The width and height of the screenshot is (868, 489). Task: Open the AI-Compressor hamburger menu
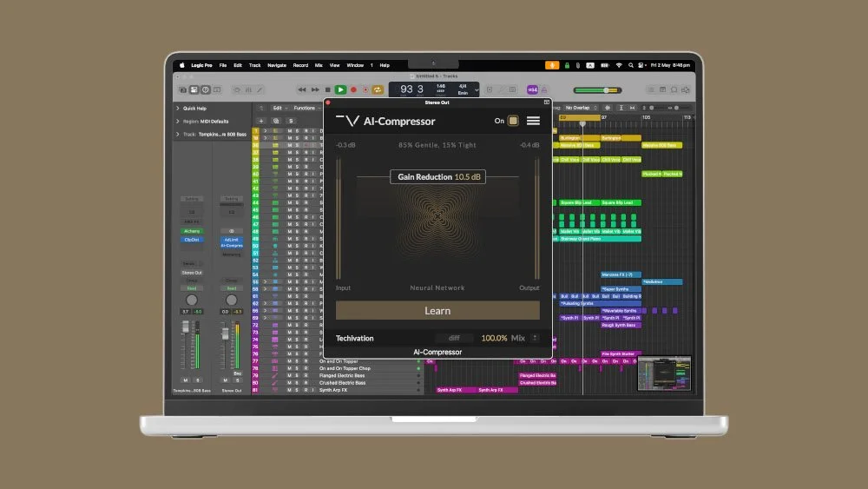click(533, 121)
